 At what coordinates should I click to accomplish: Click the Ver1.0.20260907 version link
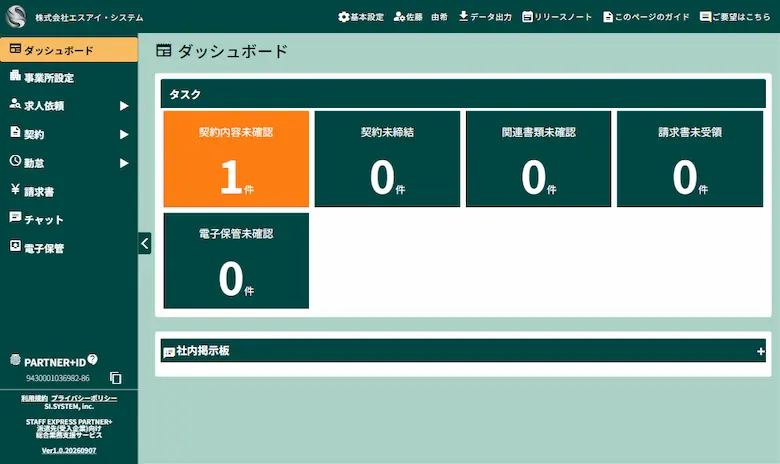[69, 451]
